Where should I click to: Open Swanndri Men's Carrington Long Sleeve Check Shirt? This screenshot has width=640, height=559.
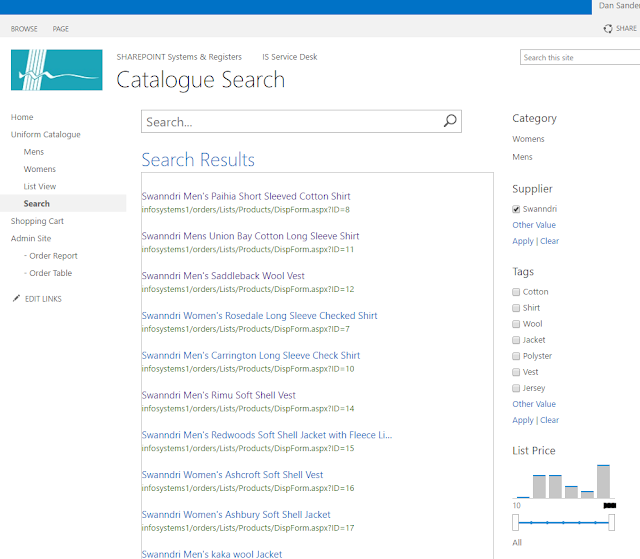[x=251, y=355]
